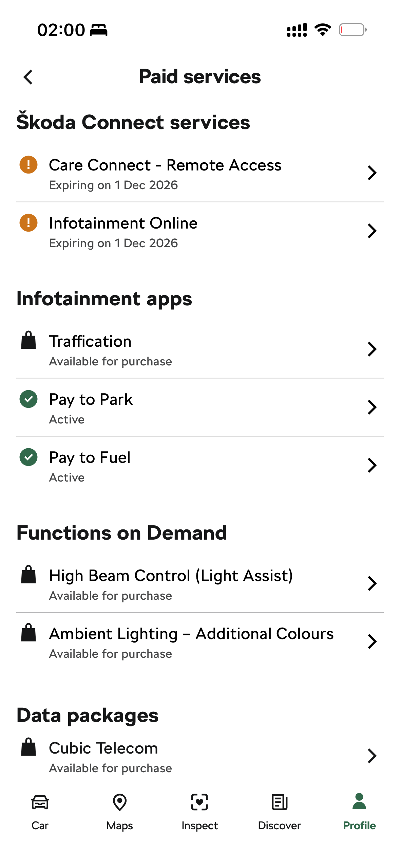Image resolution: width=400 pixels, height=868 pixels.
Task: Tap the High Beam Control (Light Assist) item
Action: (200, 584)
